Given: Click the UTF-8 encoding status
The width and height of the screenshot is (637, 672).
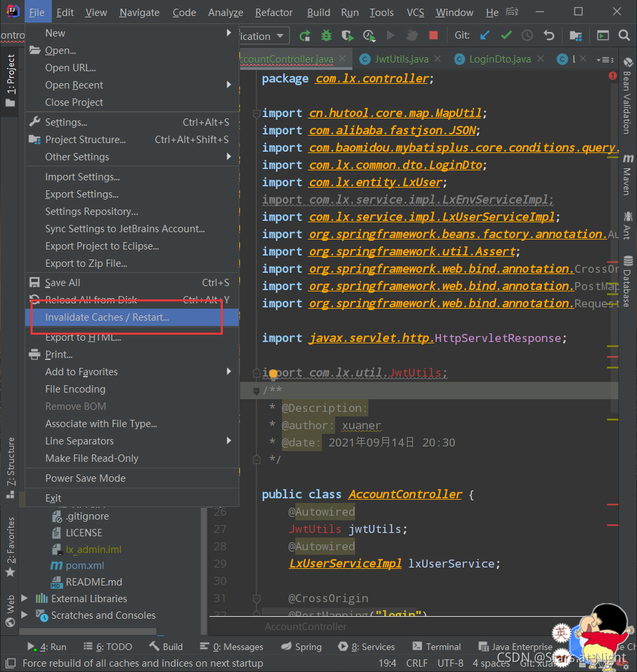Looking at the screenshot, I should [450, 663].
